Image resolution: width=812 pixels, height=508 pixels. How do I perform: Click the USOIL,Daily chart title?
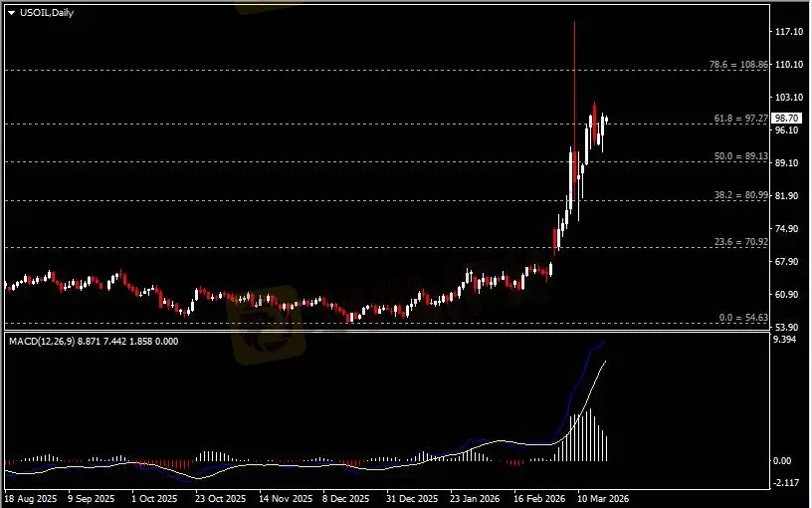tap(47, 13)
